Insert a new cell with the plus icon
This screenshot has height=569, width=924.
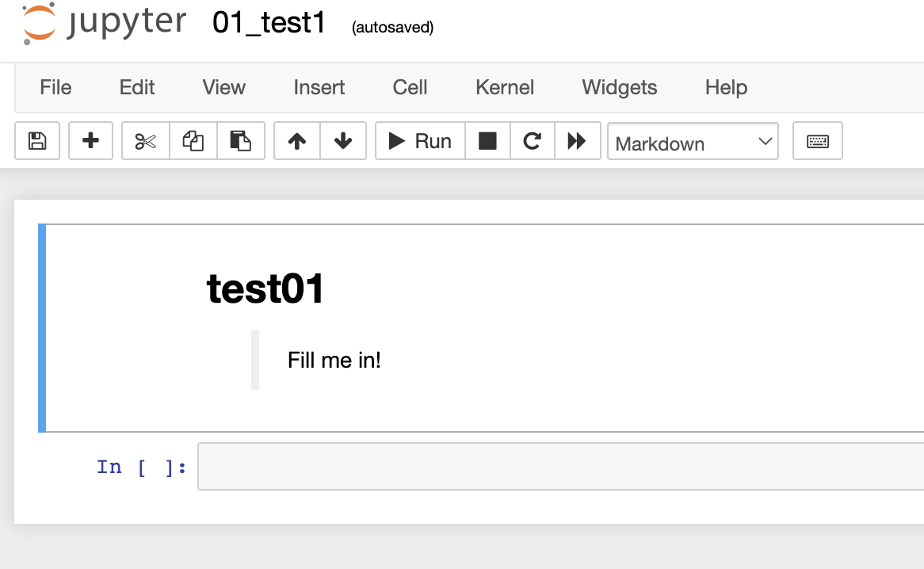coord(90,140)
